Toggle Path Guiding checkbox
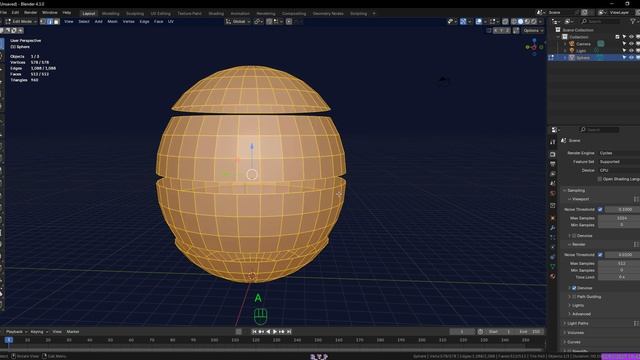This screenshot has height=360, width=640. 574,297
